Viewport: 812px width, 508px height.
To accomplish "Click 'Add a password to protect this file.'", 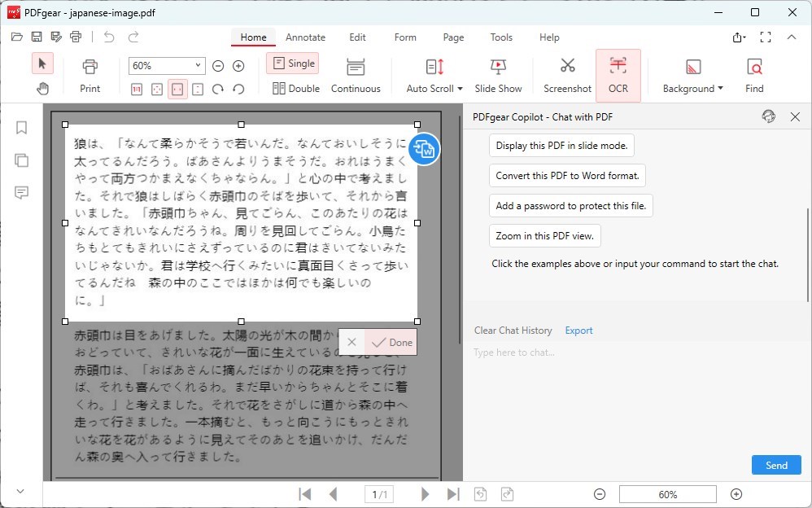I will (x=570, y=206).
